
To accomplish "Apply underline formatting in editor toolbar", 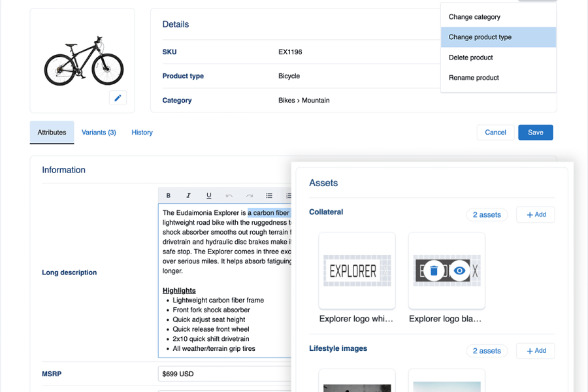I will 208,195.
